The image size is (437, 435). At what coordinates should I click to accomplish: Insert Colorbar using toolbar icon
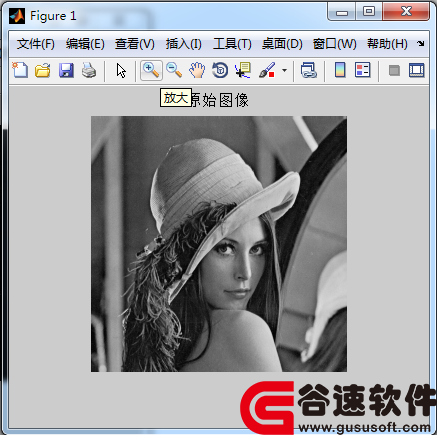pyautogui.click(x=340, y=70)
